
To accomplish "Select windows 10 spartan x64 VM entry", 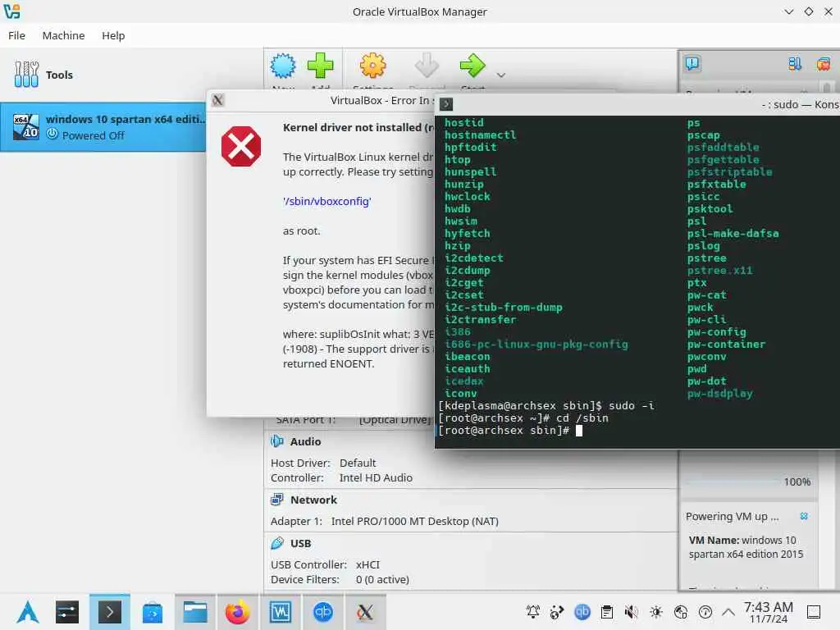I will tap(103, 127).
